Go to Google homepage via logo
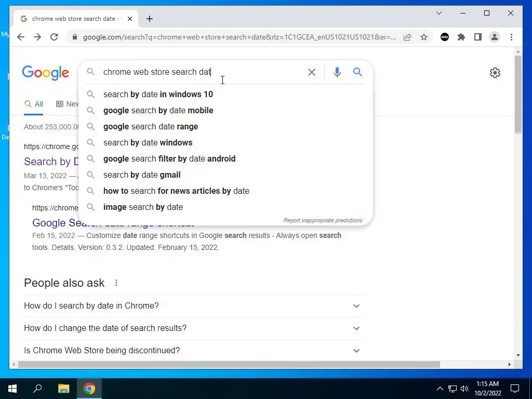The width and height of the screenshot is (532, 399). (x=46, y=73)
